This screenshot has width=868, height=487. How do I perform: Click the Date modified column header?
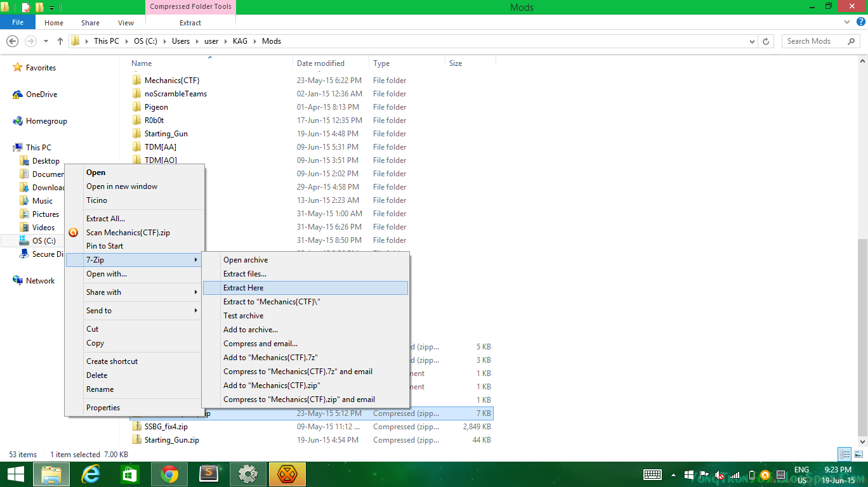320,63
